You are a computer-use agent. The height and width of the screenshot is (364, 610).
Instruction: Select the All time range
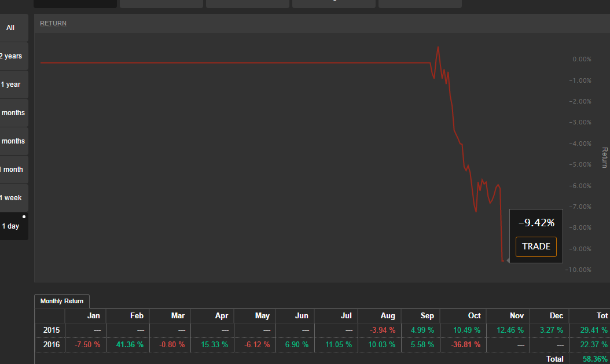coord(10,28)
